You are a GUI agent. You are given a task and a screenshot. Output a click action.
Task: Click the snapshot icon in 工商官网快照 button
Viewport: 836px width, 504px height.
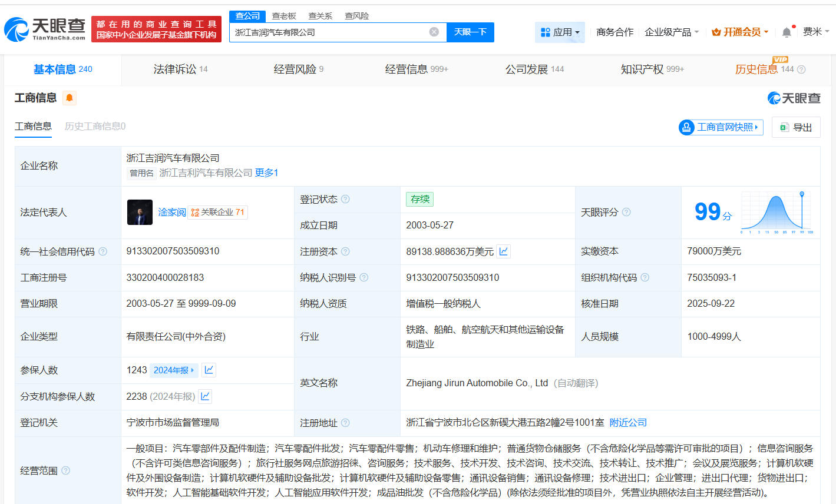687,127
